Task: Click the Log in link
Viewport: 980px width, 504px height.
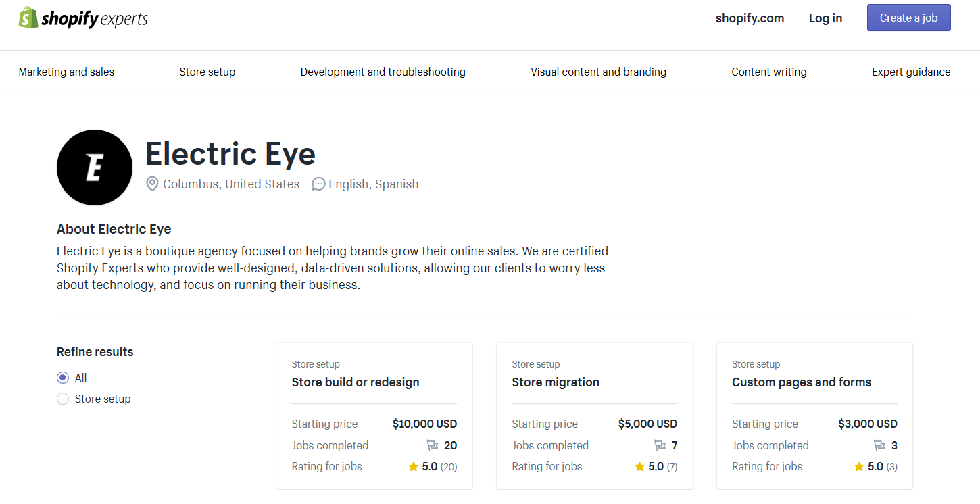Action: pyautogui.click(x=826, y=18)
